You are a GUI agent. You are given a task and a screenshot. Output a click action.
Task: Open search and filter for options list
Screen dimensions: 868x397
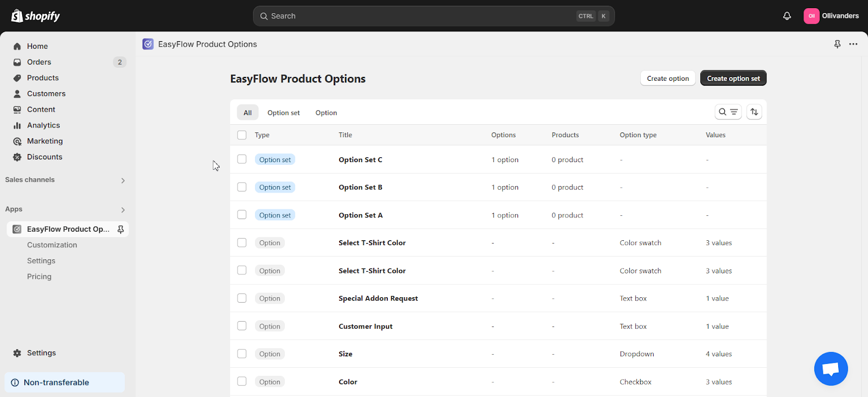click(x=728, y=112)
